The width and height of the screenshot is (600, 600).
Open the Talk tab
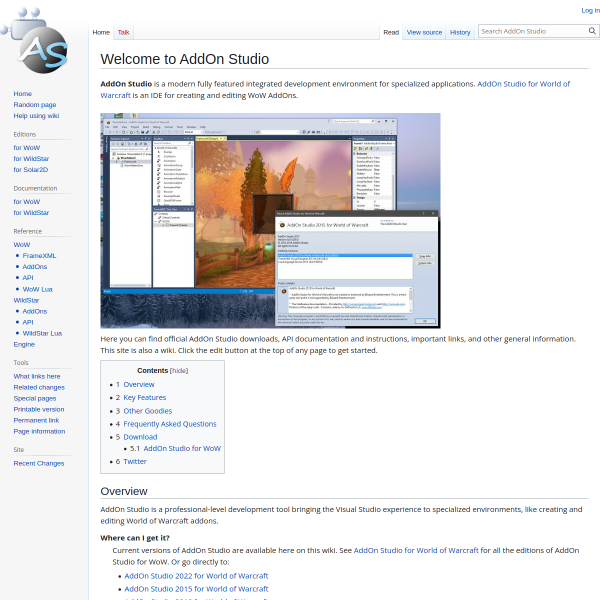pos(123,33)
